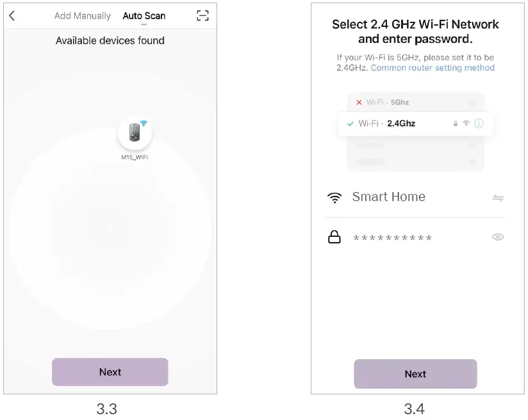
Task: Click small lock icon in 2.4Ghz row
Action: pos(455,124)
